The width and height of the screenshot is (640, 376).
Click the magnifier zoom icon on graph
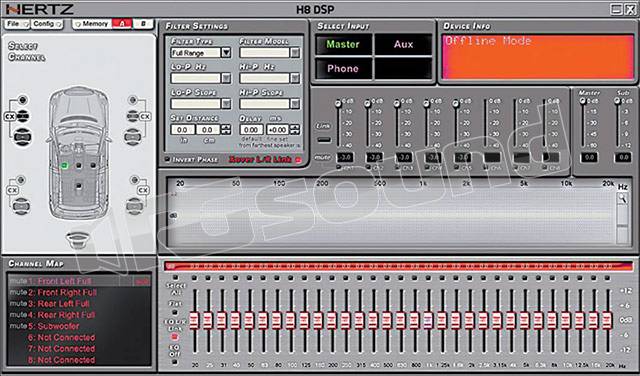point(622,198)
